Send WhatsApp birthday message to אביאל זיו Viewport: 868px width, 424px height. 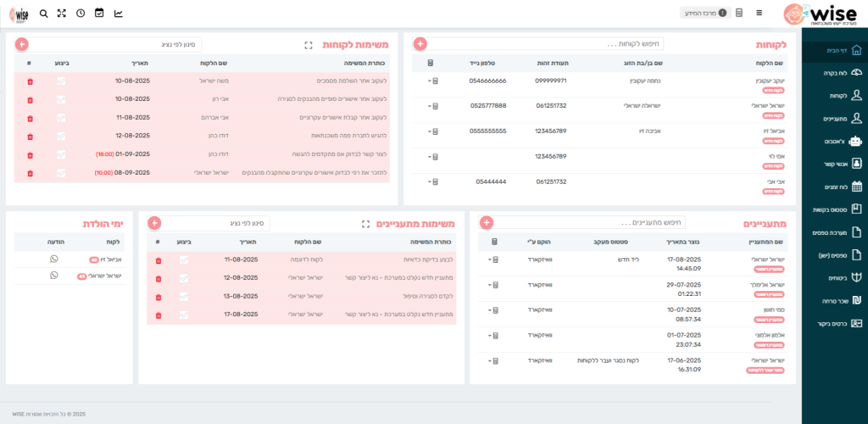54,259
